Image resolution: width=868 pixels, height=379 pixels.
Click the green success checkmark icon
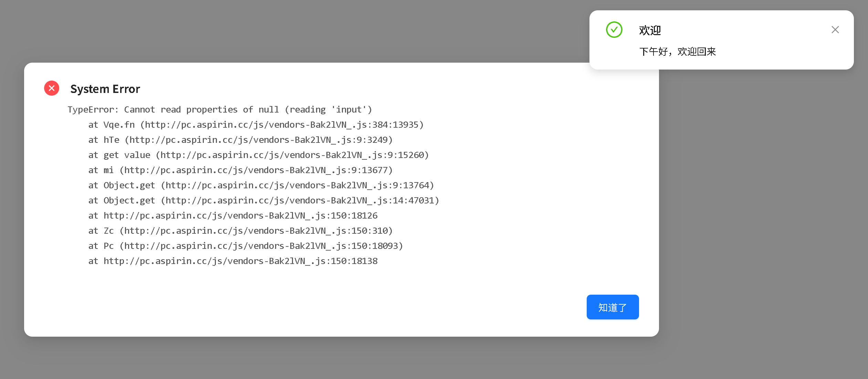pyautogui.click(x=614, y=30)
